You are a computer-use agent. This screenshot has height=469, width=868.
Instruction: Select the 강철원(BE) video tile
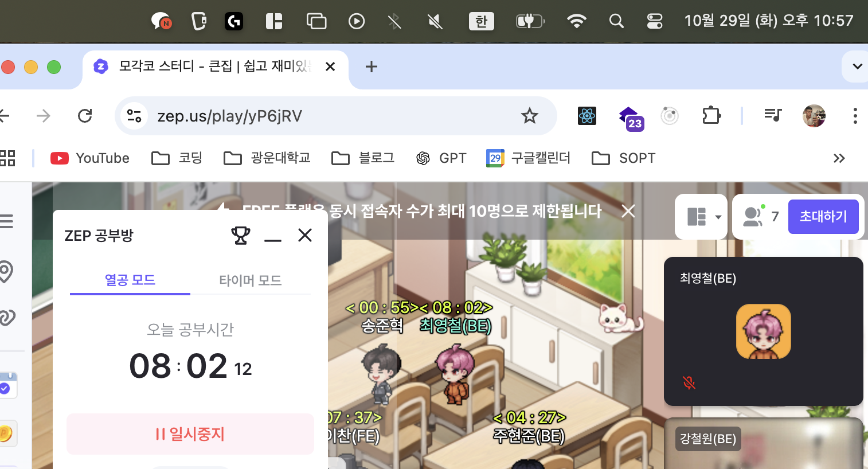tap(764, 443)
